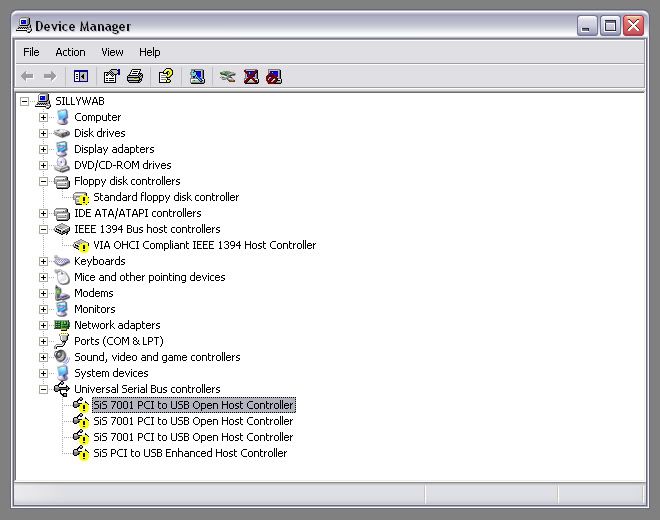Click the USB controllers trident icon
This screenshot has width=660, height=520.
[x=62, y=389]
